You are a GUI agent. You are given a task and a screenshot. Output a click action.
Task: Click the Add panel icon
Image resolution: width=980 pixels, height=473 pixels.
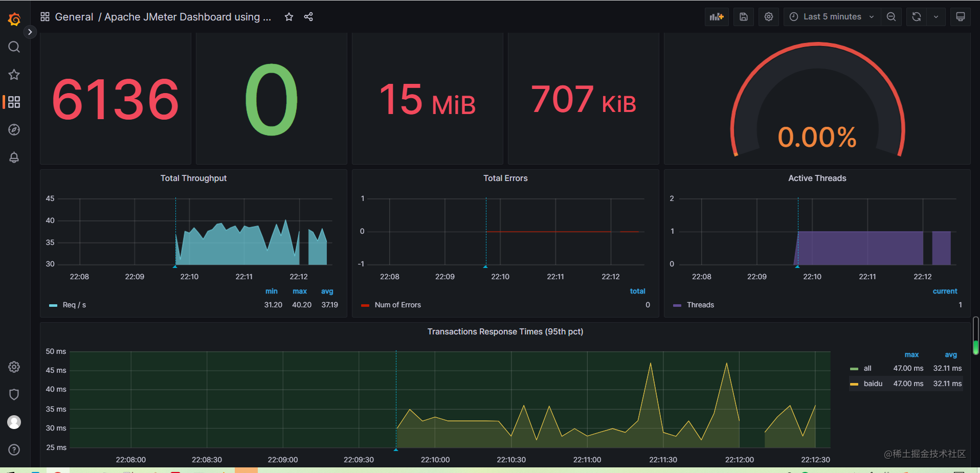click(x=716, y=16)
